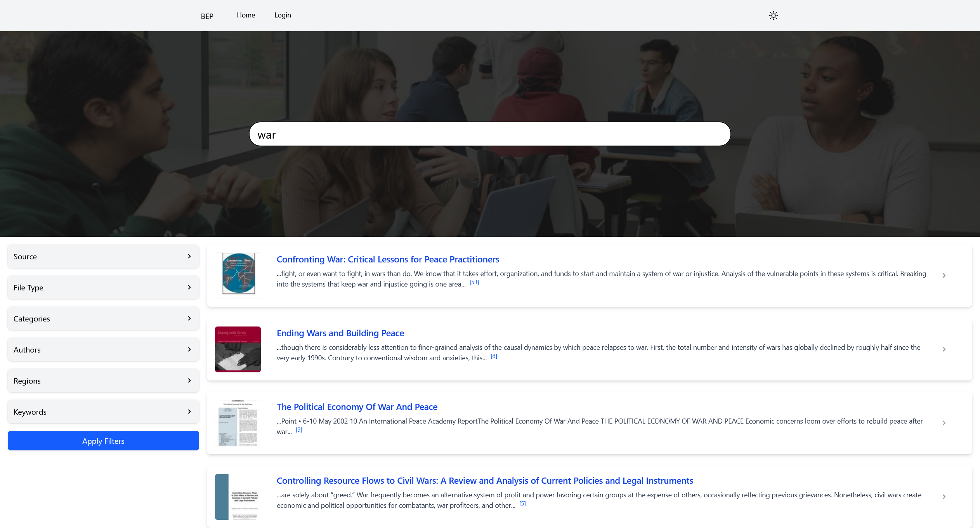The width and height of the screenshot is (980, 528).
Task: Click the BEP logo
Action: click(207, 16)
